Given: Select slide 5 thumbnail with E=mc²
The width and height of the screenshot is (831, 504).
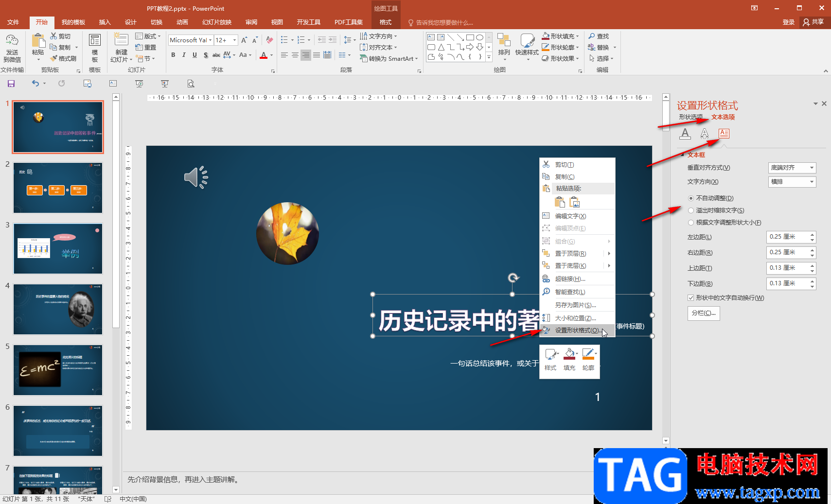Looking at the screenshot, I should [x=58, y=370].
